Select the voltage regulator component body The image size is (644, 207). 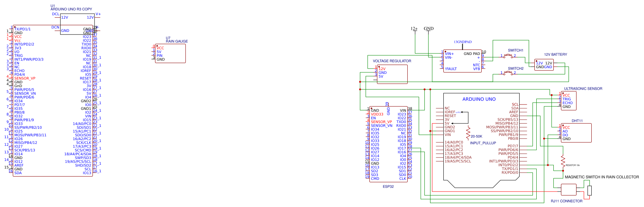tap(392, 74)
